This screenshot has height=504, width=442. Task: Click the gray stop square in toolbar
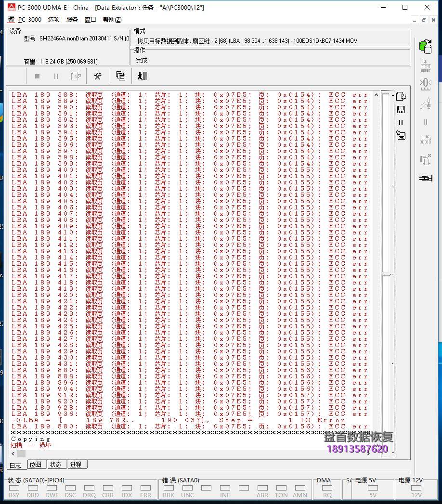[x=37, y=76]
